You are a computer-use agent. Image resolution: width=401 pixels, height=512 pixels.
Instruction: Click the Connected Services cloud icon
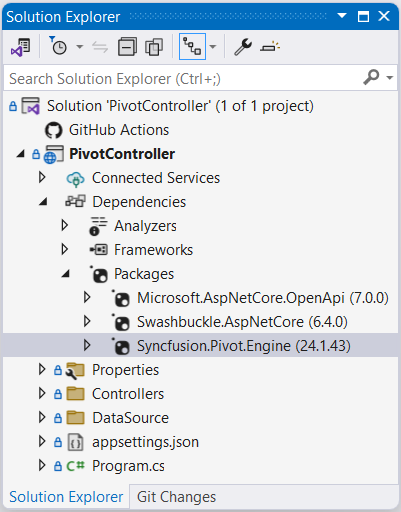[x=76, y=179]
